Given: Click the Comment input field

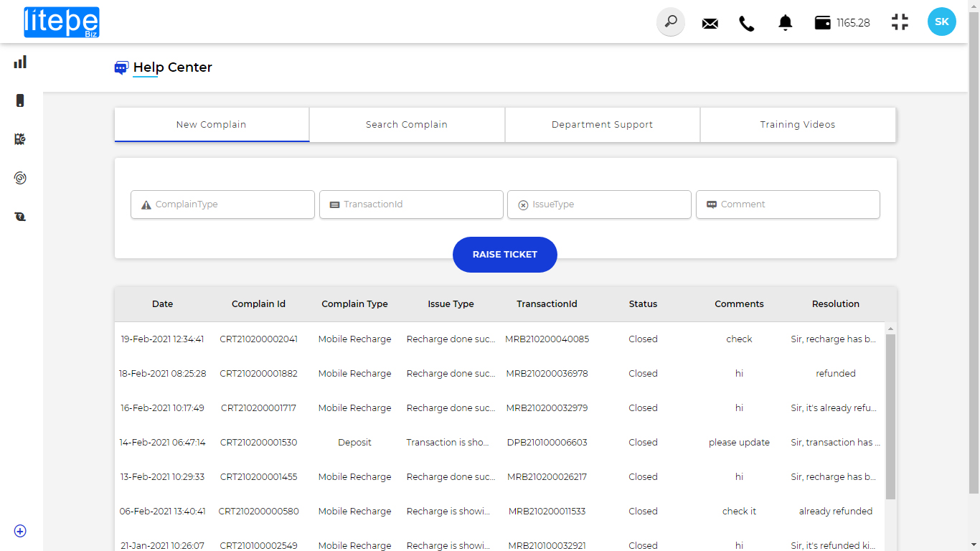Looking at the screenshot, I should click(788, 204).
